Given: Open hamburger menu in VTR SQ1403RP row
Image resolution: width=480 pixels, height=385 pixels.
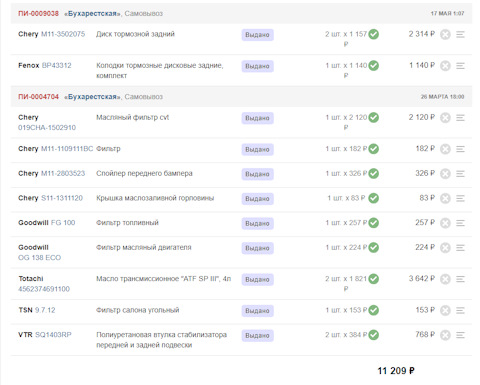Looking at the screenshot, I should tap(460, 335).
